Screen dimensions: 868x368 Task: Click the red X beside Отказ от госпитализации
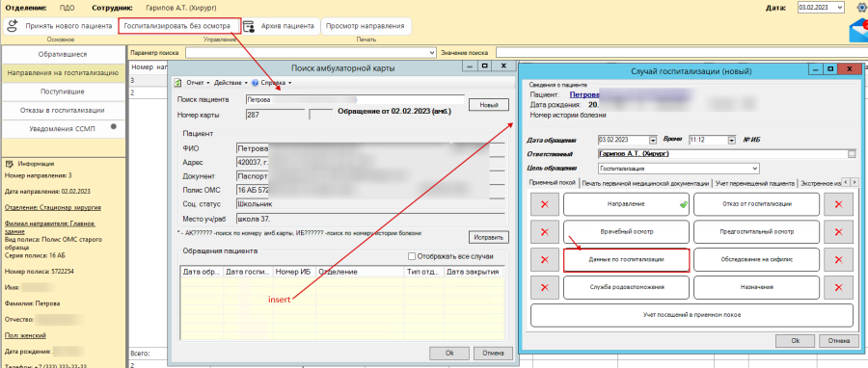click(x=838, y=204)
